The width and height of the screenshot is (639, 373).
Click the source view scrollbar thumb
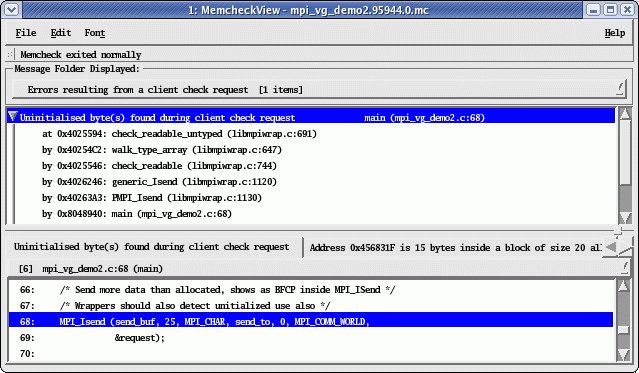[624, 329]
